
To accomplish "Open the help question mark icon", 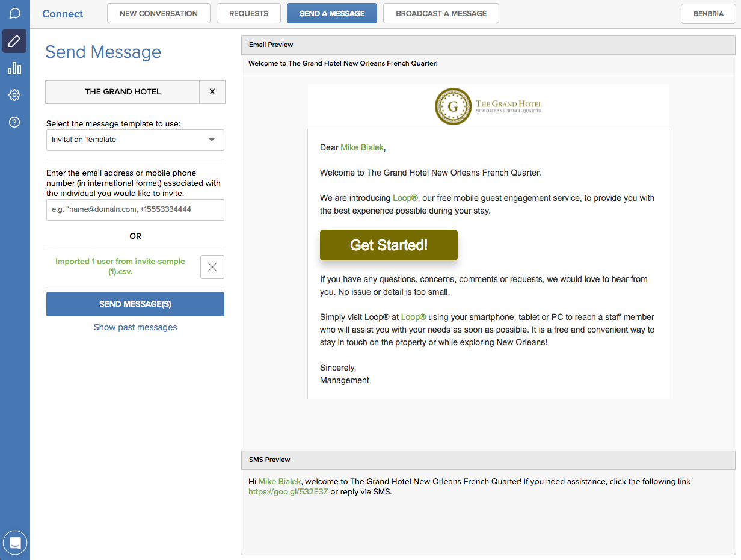I will click(x=14, y=122).
